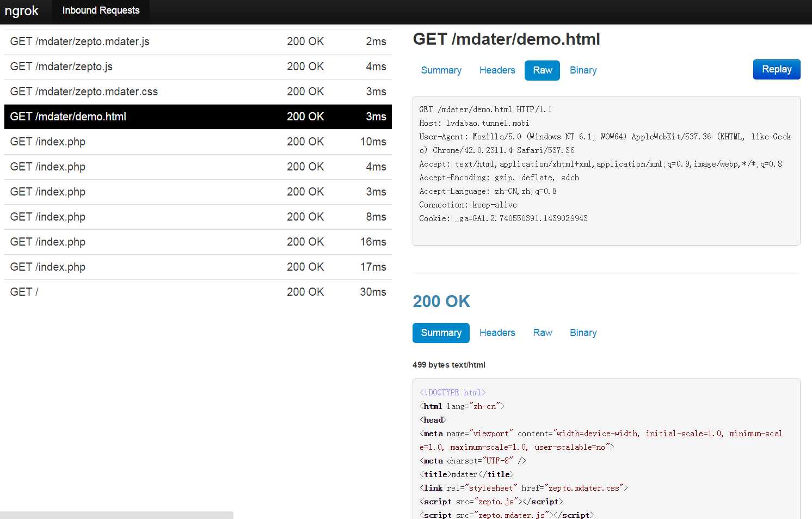Click the DOCTYPE html line in response body
Image resolution: width=812 pixels, height=519 pixels.
pos(452,393)
